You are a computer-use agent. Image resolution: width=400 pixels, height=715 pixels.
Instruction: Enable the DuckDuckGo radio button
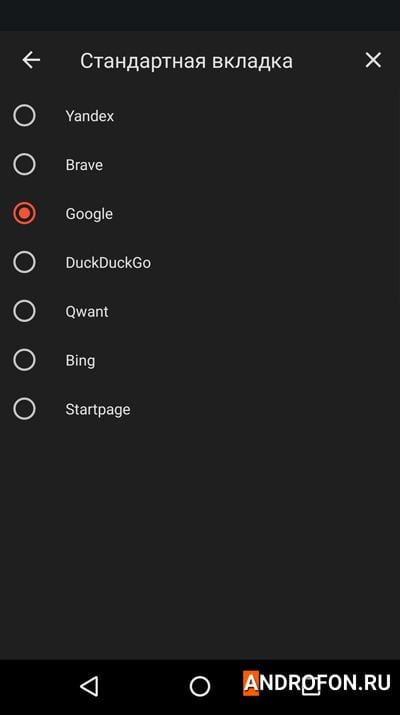click(24, 262)
